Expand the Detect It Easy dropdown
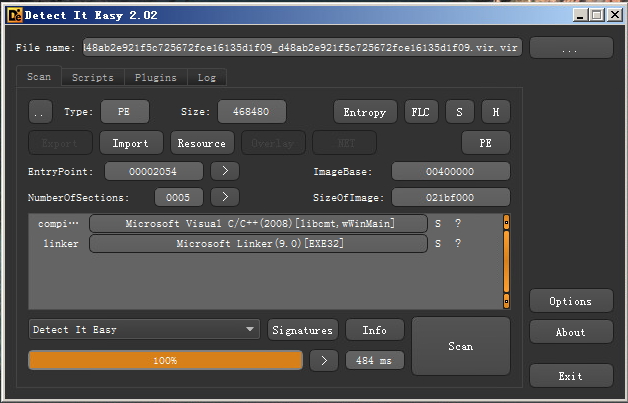The width and height of the screenshot is (628, 403). pyautogui.click(x=144, y=330)
